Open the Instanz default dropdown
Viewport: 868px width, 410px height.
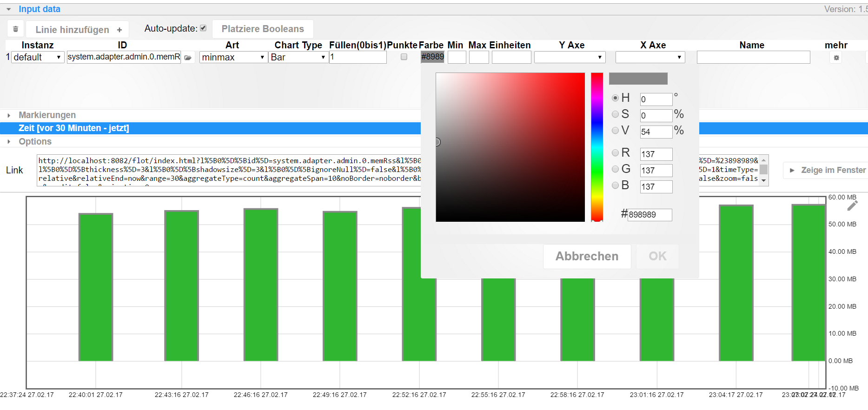click(38, 57)
